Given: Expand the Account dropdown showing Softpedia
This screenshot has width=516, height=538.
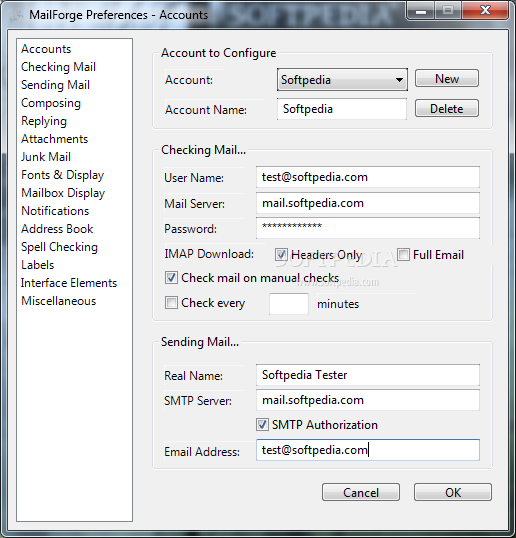Looking at the screenshot, I should [342, 80].
